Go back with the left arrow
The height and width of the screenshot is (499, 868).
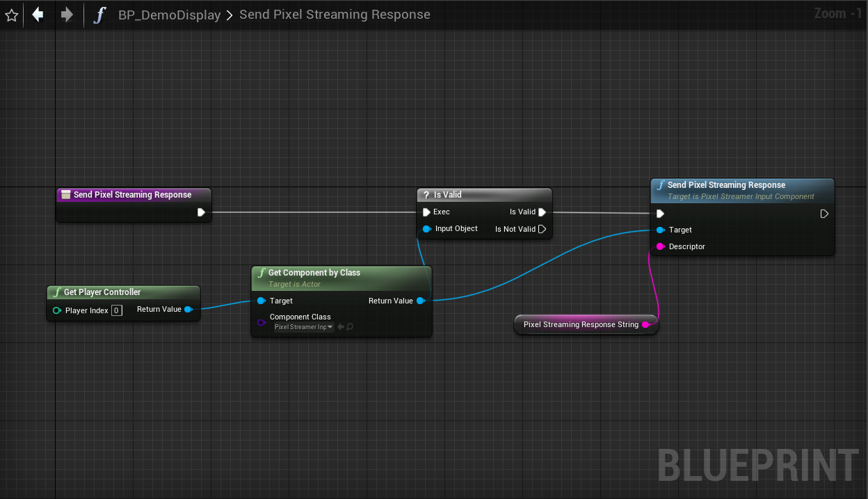click(x=38, y=15)
